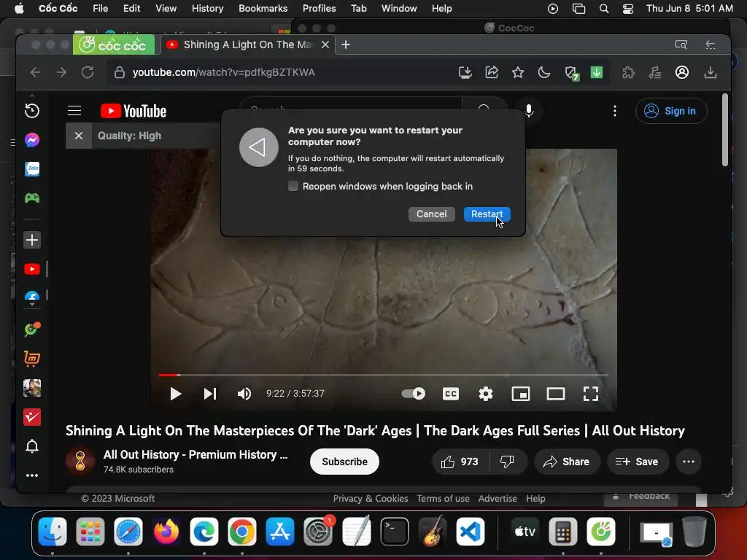This screenshot has height=560, width=747.
Task: Open Control Center in menu bar
Action: coord(628,8)
